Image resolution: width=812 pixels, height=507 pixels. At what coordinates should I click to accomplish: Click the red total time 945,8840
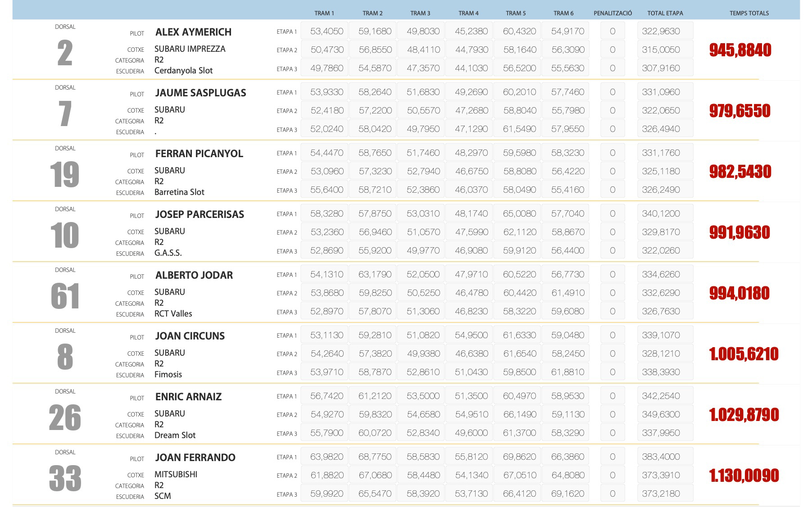pyautogui.click(x=740, y=50)
